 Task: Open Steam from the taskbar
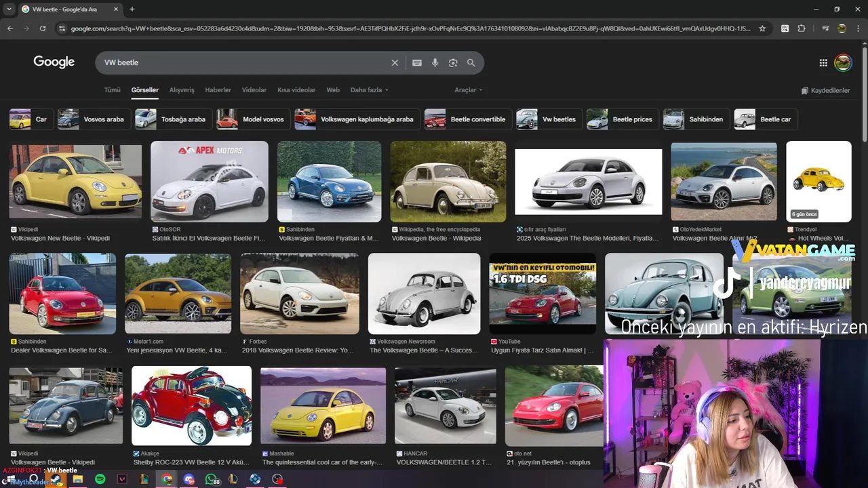(x=56, y=479)
